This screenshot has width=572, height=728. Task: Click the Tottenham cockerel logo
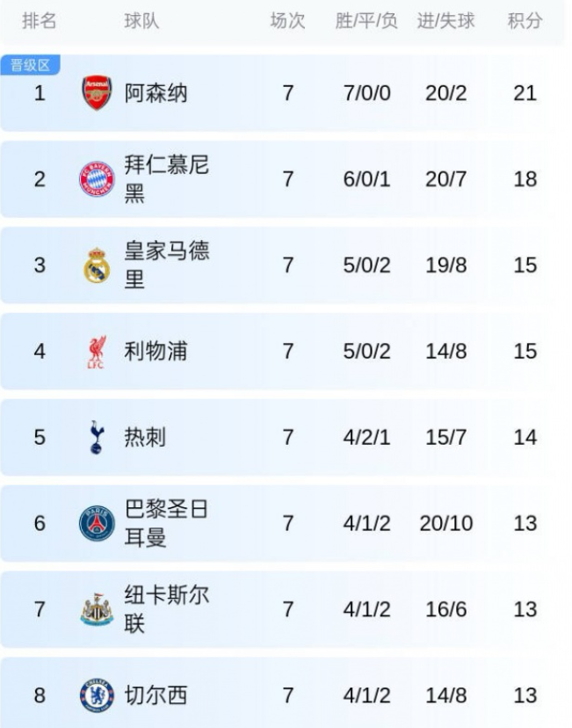(x=97, y=437)
